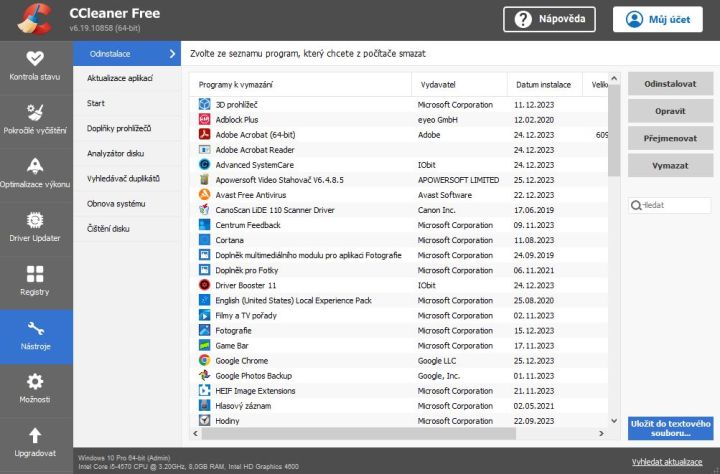Click the HEIF Image Extensions icon
Image resolution: width=720 pixels, height=474 pixels.
(204, 390)
